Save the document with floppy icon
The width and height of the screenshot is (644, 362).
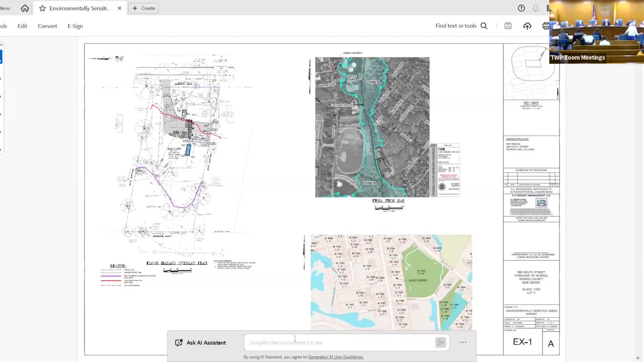click(x=508, y=26)
